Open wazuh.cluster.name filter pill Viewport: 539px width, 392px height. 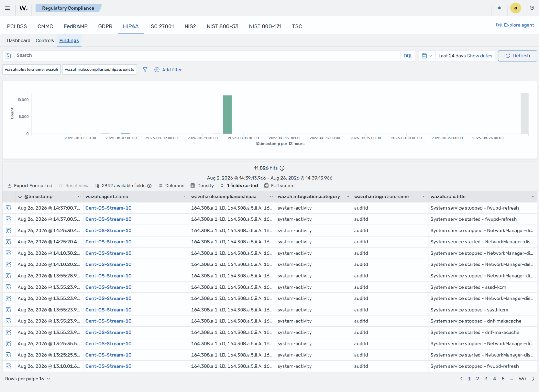(32, 69)
